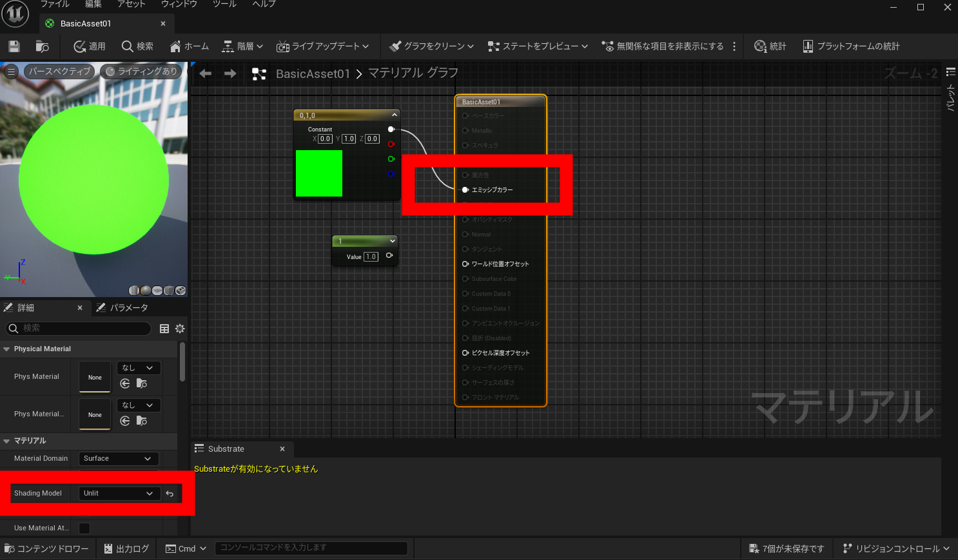Open the Search (検索) tool

pyautogui.click(x=137, y=46)
